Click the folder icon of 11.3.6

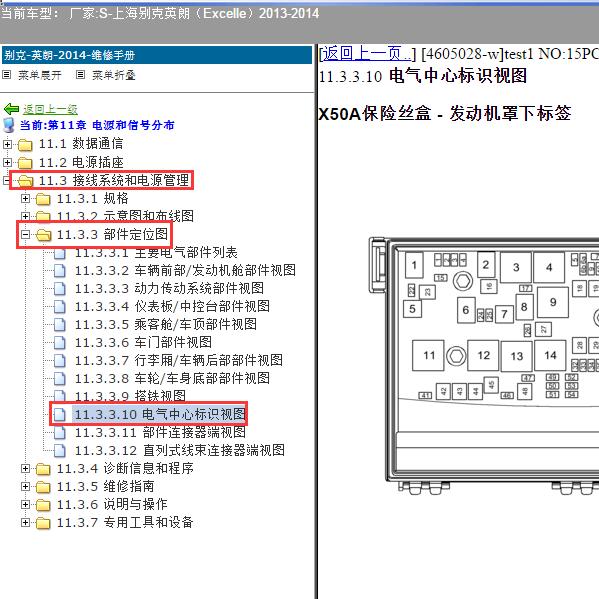pyautogui.click(x=43, y=505)
